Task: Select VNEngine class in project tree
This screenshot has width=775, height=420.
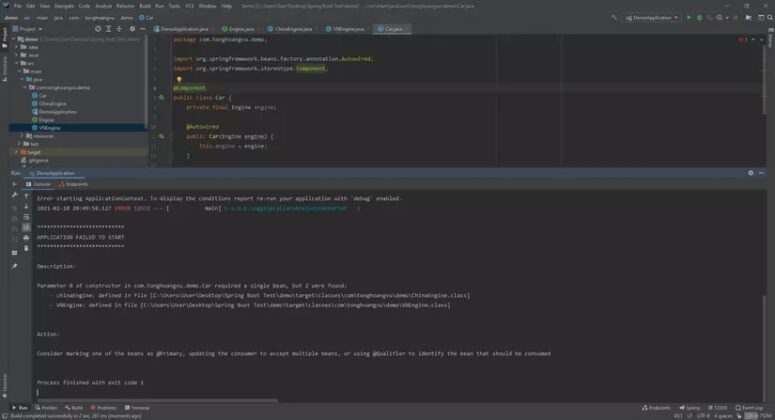Action: [x=49, y=128]
